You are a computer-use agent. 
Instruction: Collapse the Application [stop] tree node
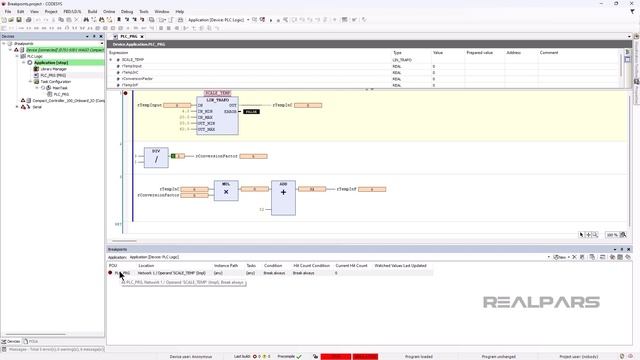(x=24, y=62)
